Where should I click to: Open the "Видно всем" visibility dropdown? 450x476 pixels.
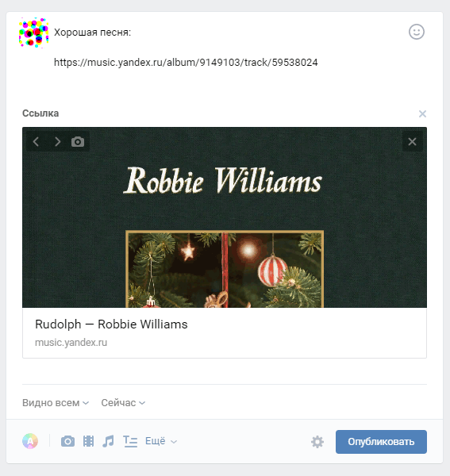click(x=56, y=403)
